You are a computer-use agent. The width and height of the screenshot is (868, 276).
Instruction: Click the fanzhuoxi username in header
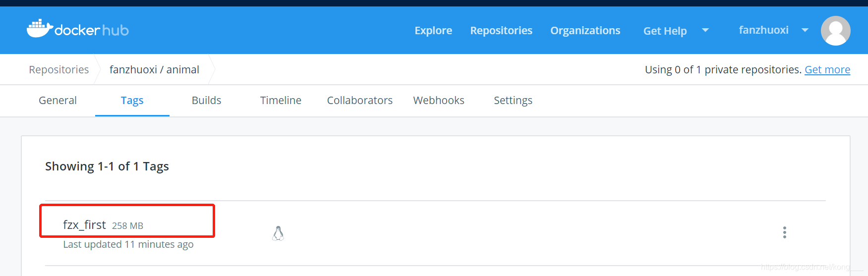coord(763,30)
